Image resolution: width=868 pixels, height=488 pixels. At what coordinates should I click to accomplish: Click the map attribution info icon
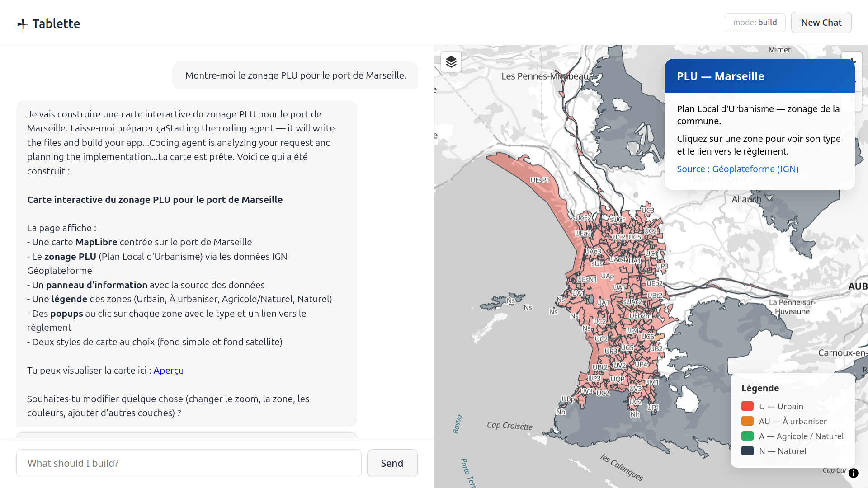(x=853, y=473)
